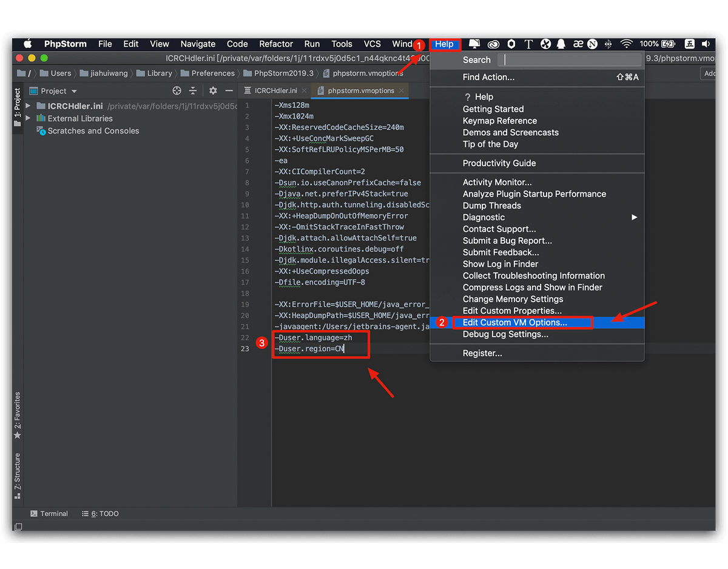Select the phpstorm.vmoptions editor tab
728x569 pixels.
pyautogui.click(x=360, y=90)
